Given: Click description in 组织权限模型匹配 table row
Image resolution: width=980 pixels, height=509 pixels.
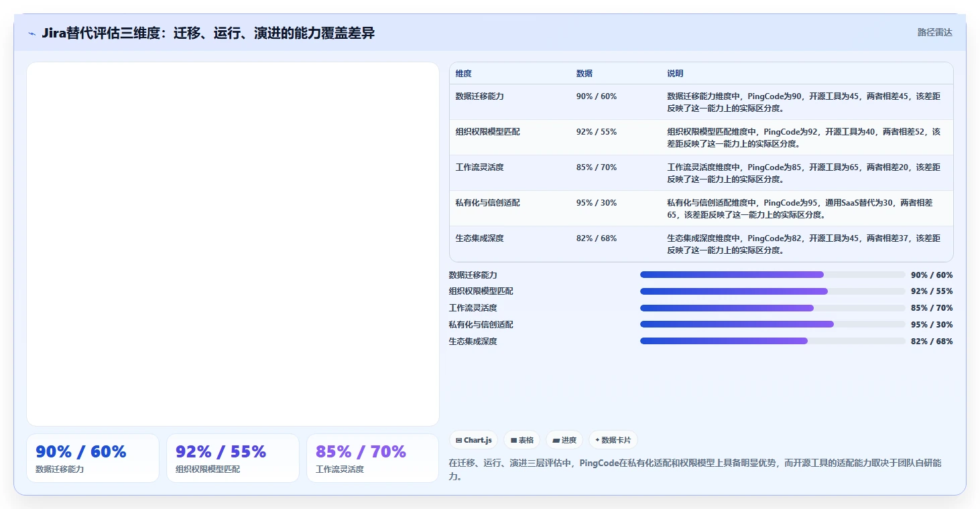Looking at the screenshot, I should pyautogui.click(x=804, y=137).
